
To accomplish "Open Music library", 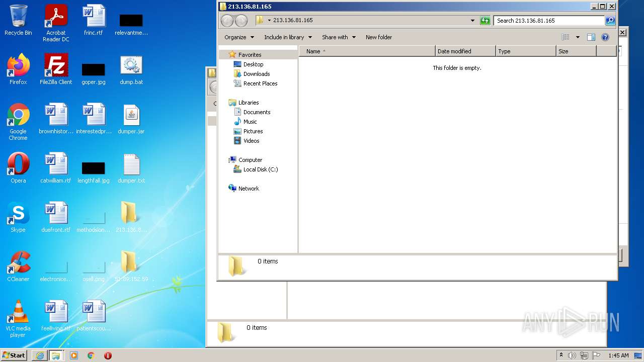I will coord(250,122).
